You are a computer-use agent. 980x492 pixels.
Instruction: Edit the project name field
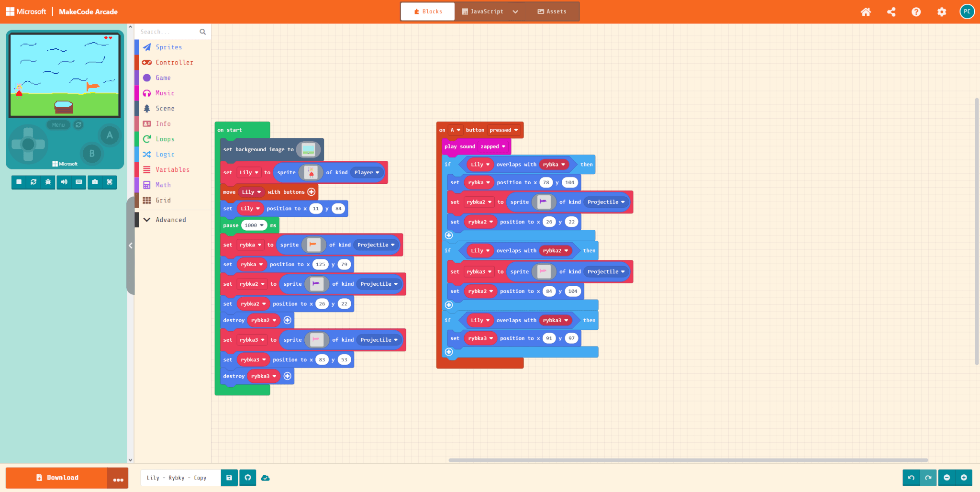click(x=181, y=478)
